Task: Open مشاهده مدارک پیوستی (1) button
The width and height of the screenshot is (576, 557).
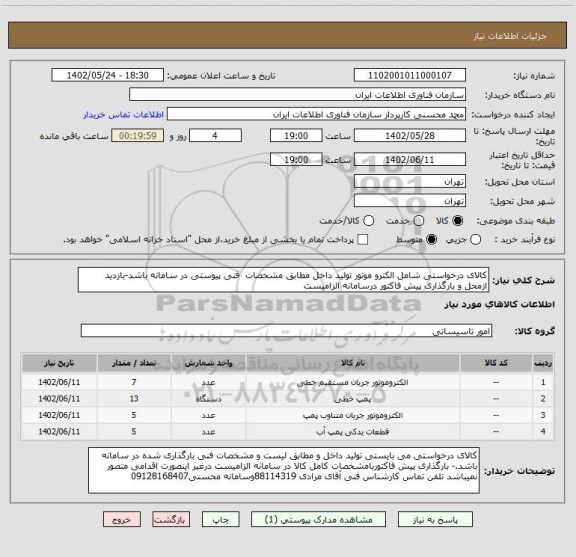Action: [318, 520]
